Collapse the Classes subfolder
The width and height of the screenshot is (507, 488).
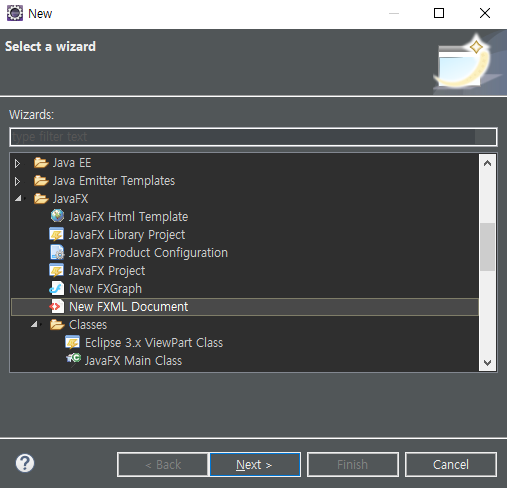tap(34, 324)
